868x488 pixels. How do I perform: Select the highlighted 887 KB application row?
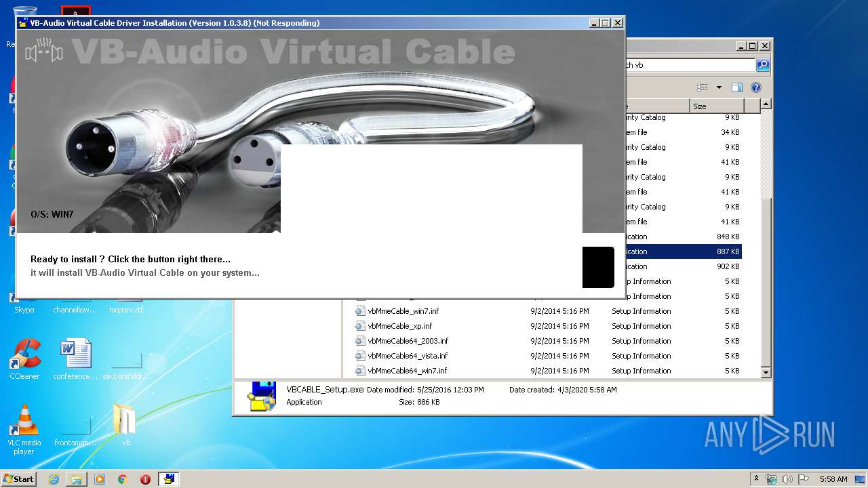tap(683, 251)
